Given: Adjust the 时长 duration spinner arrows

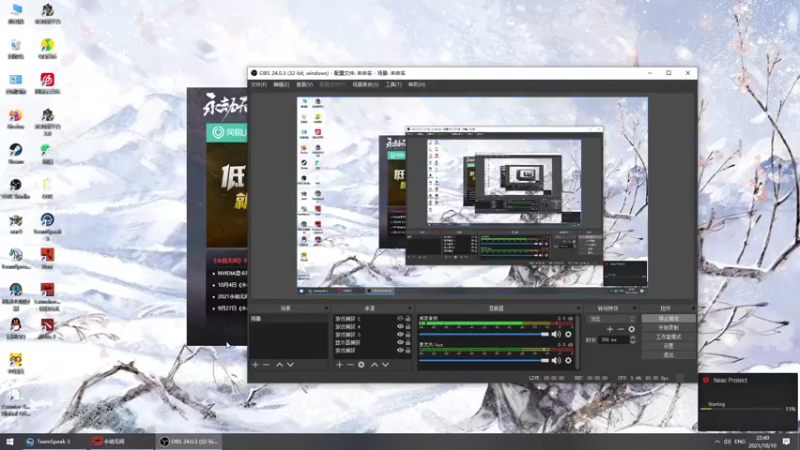Looking at the screenshot, I should [x=633, y=339].
